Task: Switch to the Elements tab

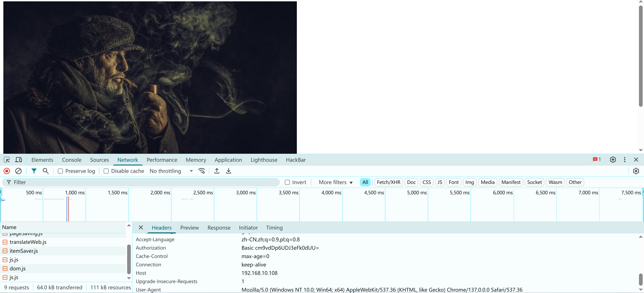Action: click(x=42, y=160)
